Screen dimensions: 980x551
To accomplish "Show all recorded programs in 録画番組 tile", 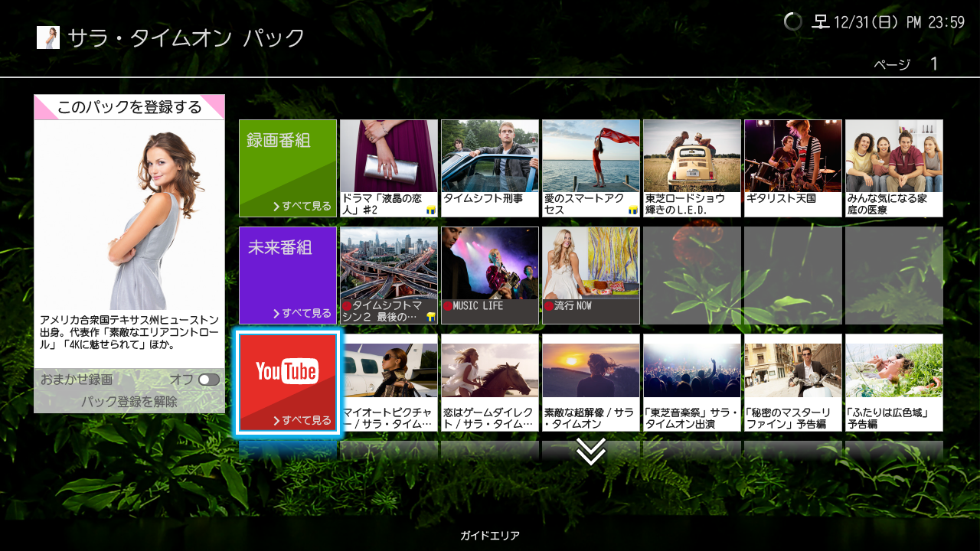I will [x=288, y=168].
